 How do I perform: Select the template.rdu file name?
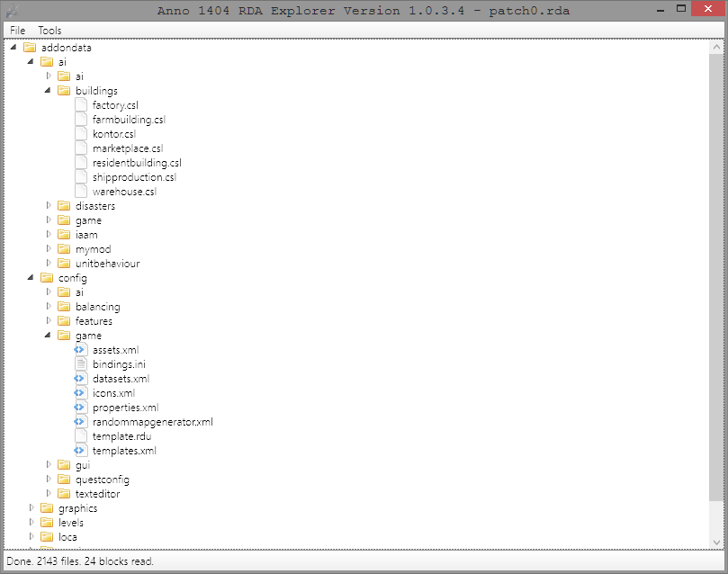click(121, 436)
